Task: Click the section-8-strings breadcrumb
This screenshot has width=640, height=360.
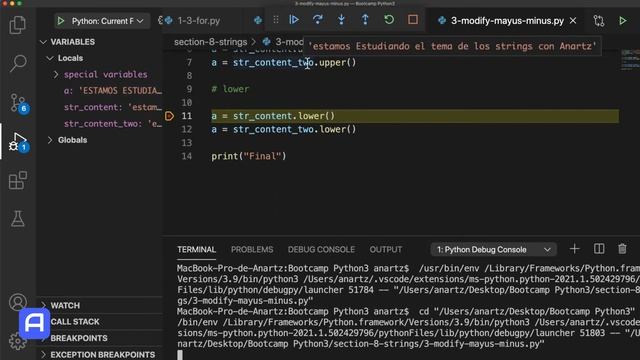Action: click(211, 42)
